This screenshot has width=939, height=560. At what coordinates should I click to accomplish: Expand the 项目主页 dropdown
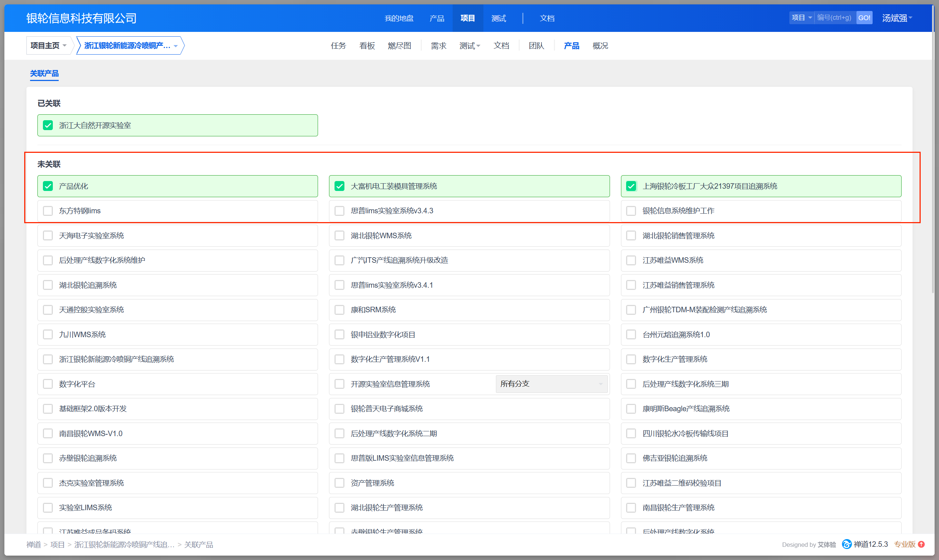pyautogui.click(x=49, y=46)
